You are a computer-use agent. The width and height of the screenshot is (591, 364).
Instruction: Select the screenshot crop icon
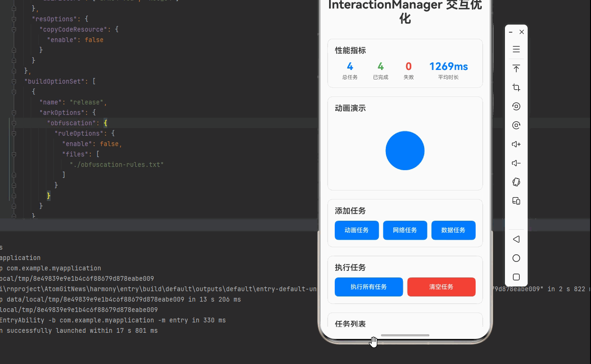click(x=516, y=87)
